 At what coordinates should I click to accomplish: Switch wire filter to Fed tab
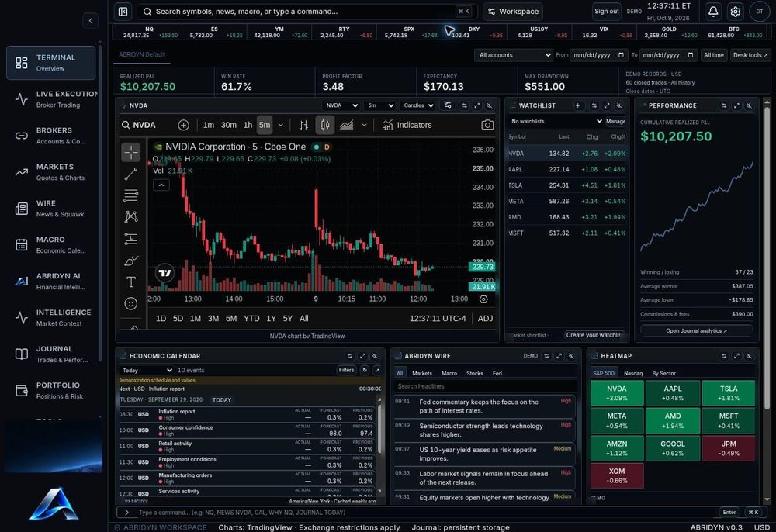[497, 373]
